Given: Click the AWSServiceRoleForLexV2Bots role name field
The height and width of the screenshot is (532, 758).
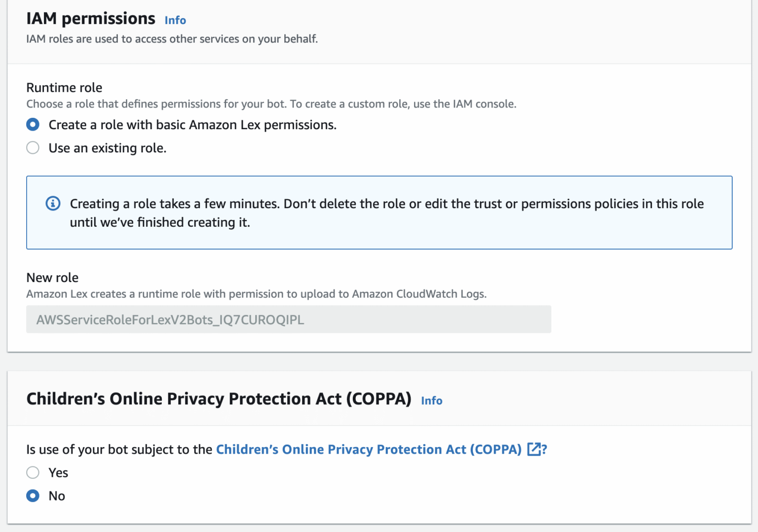Looking at the screenshot, I should pyautogui.click(x=289, y=319).
